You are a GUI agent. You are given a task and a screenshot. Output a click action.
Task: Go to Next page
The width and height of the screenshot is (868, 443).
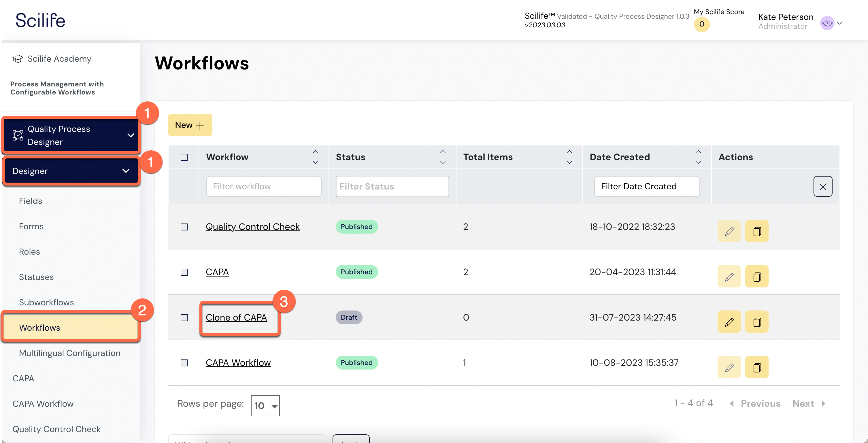809,404
